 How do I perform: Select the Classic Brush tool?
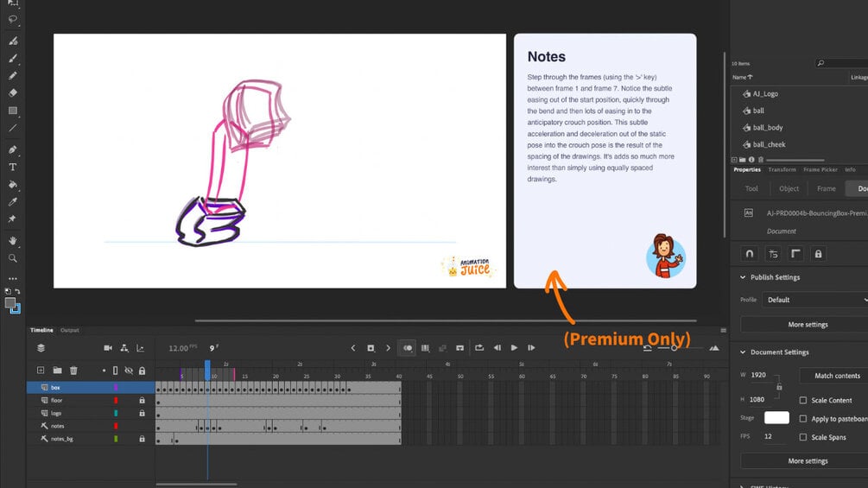click(x=13, y=58)
